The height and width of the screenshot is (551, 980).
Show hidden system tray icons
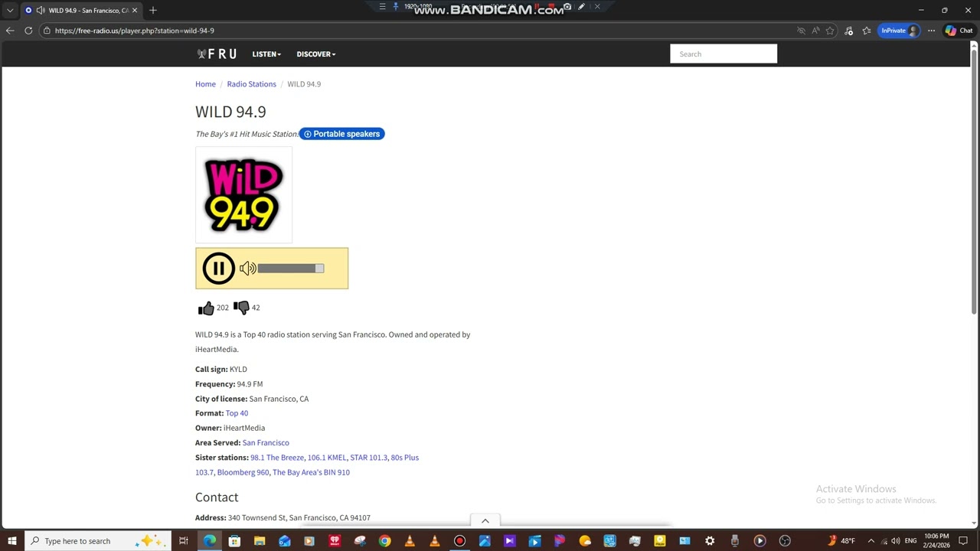pos(871,541)
